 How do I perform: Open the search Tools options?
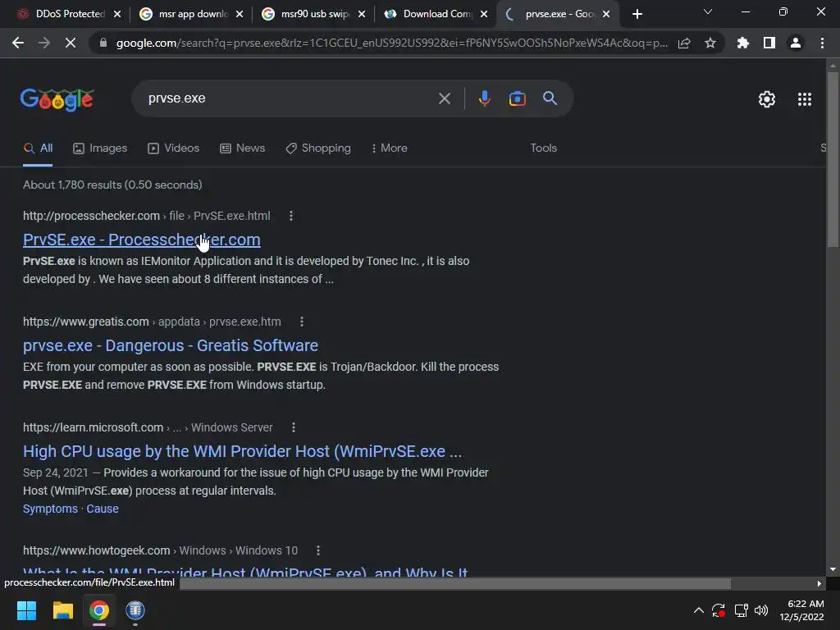click(543, 148)
